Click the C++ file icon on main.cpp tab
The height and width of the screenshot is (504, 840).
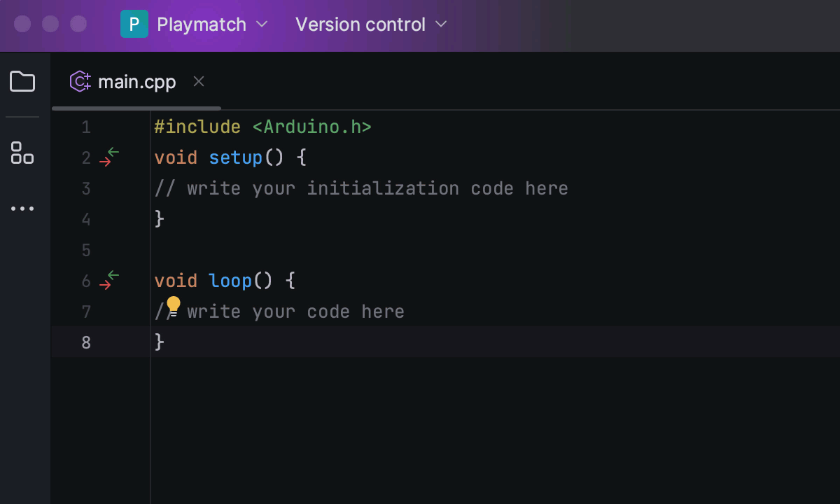tap(80, 81)
